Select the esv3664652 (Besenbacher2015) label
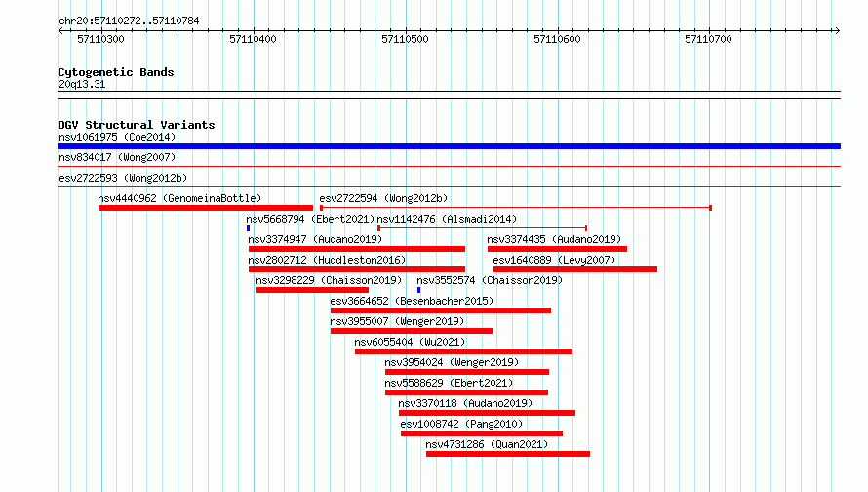The width and height of the screenshot is (868, 492). point(412,301)
